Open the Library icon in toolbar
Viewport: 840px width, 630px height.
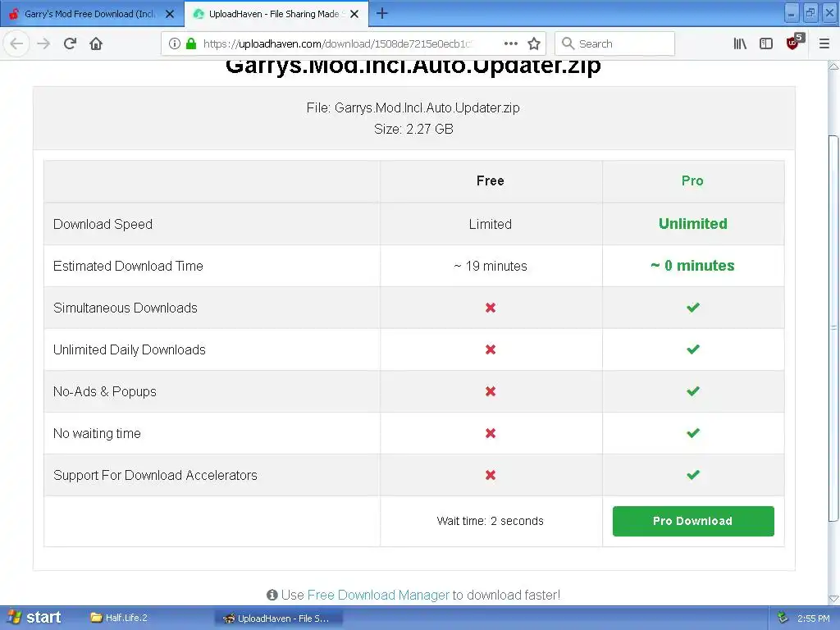pyautogui.click(x=740, y=43)
